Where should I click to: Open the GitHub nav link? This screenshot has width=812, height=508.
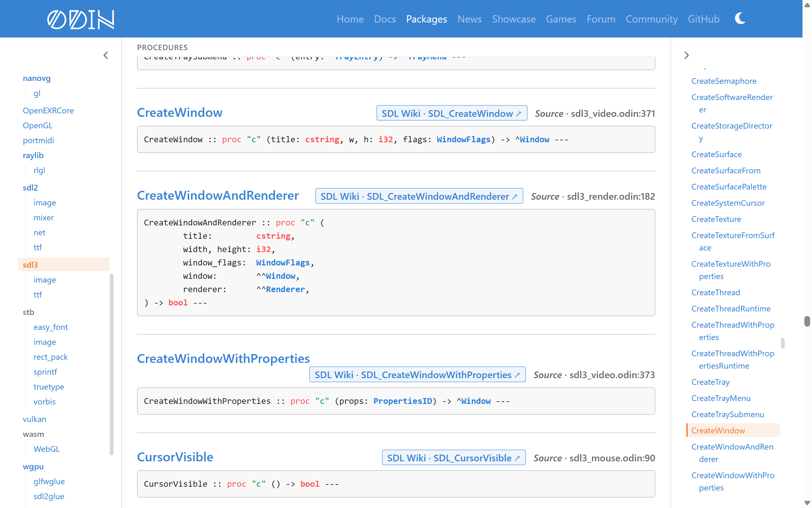(x=704, y=19)
